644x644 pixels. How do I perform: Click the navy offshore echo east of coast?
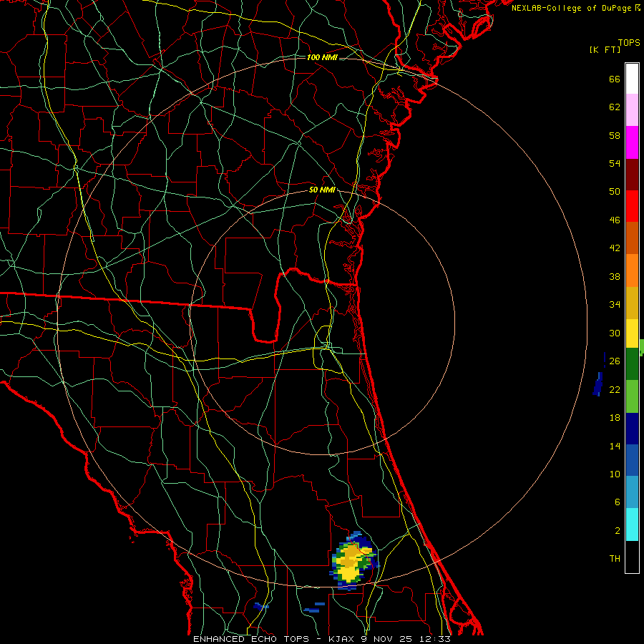598,384
